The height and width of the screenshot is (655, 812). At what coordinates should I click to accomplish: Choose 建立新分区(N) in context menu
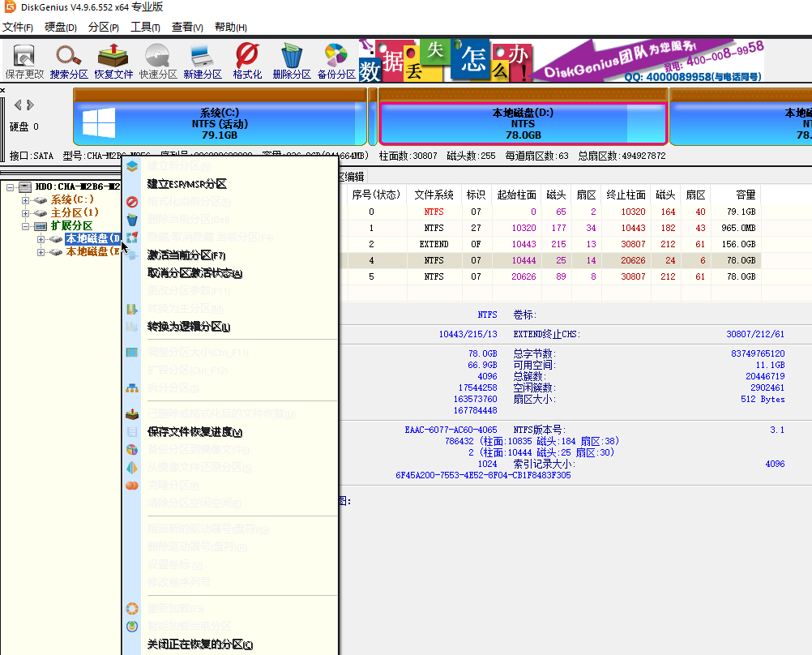179,166
